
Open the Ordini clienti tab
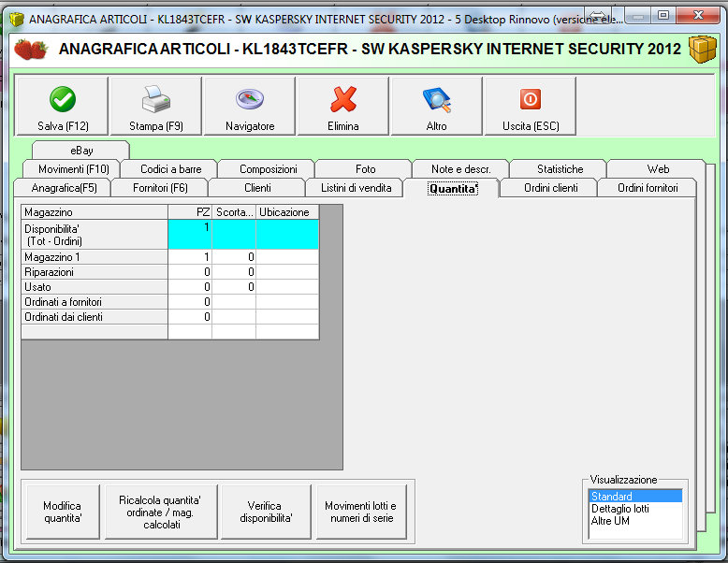point(550,188)
